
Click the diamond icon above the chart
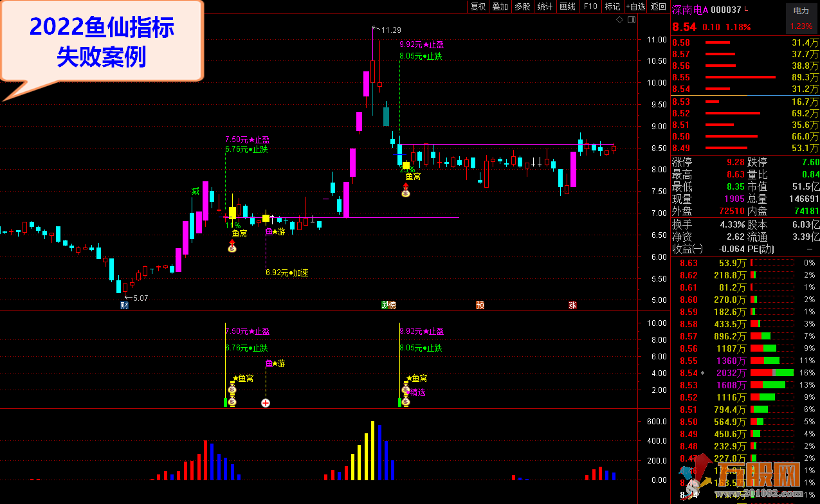point(619,20)
